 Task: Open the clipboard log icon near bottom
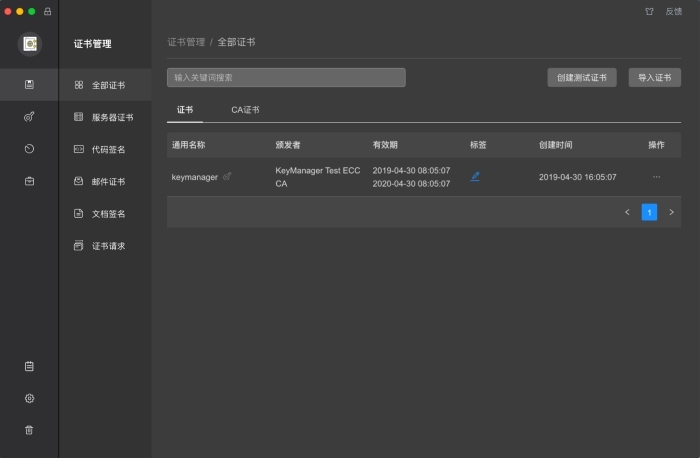[x=29, y=366]
